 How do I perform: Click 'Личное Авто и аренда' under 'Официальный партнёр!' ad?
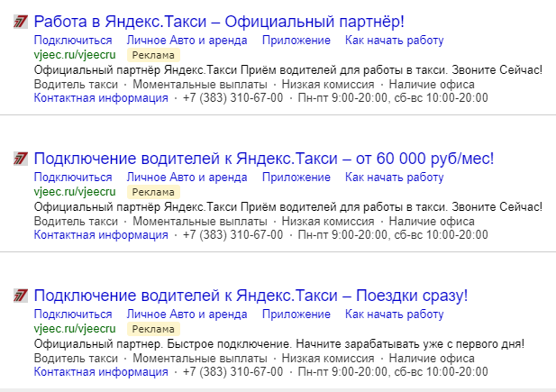pyautogui.click(x=187, y=40)
